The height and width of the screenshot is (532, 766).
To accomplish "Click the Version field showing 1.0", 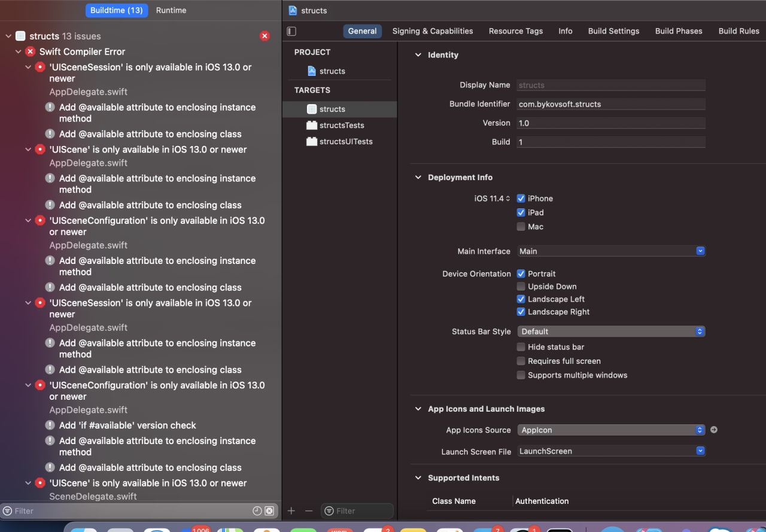I will pos(611,123).
